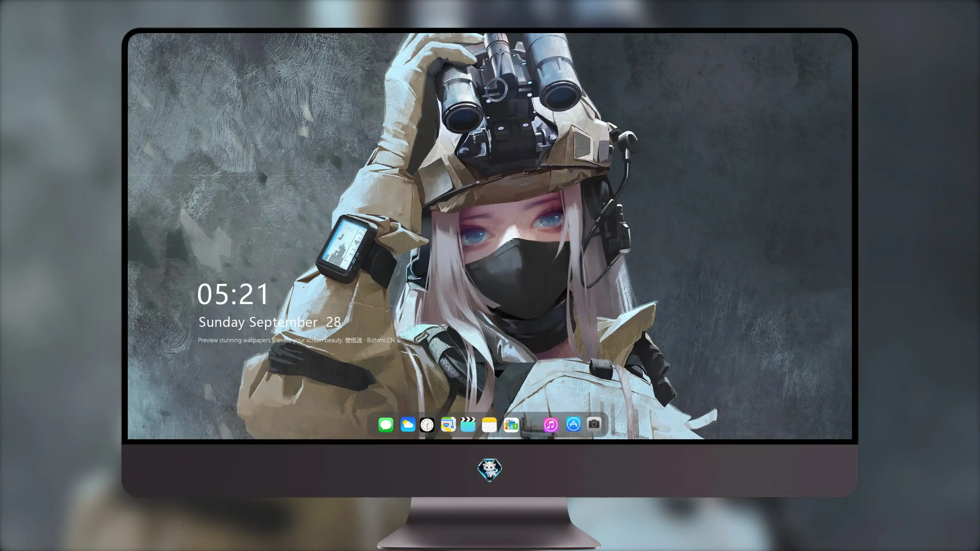Screen dimensions: 980x551
Task: Open the Maps app icon in the dock
Action: (448, 424)
